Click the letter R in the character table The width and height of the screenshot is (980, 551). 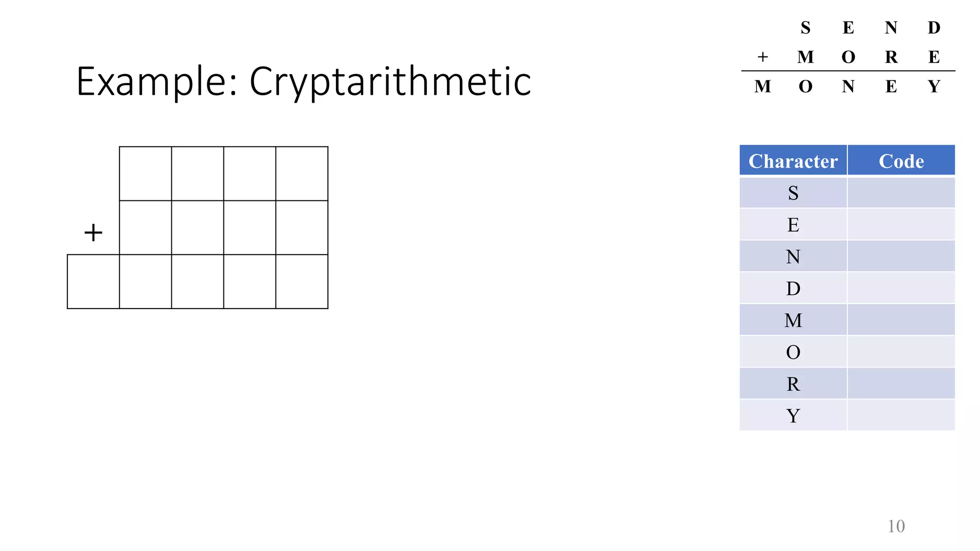tap(793, 384)
